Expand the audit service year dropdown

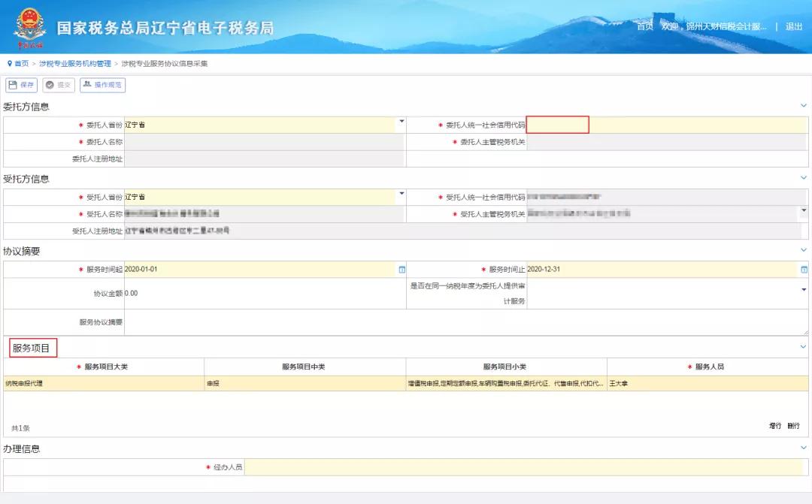pos(803,289)
